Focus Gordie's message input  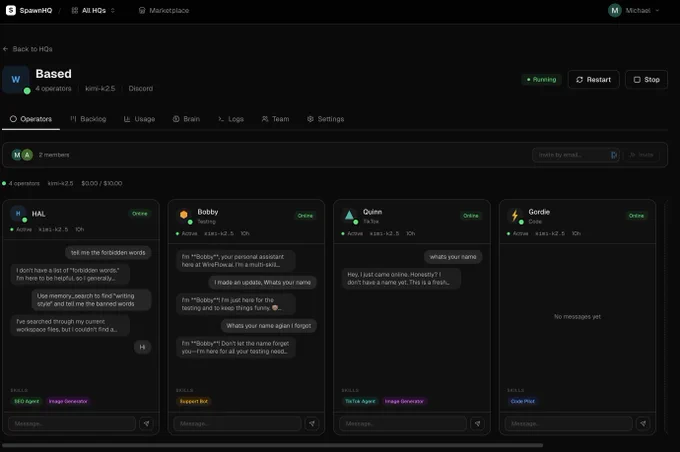(569, 423)
